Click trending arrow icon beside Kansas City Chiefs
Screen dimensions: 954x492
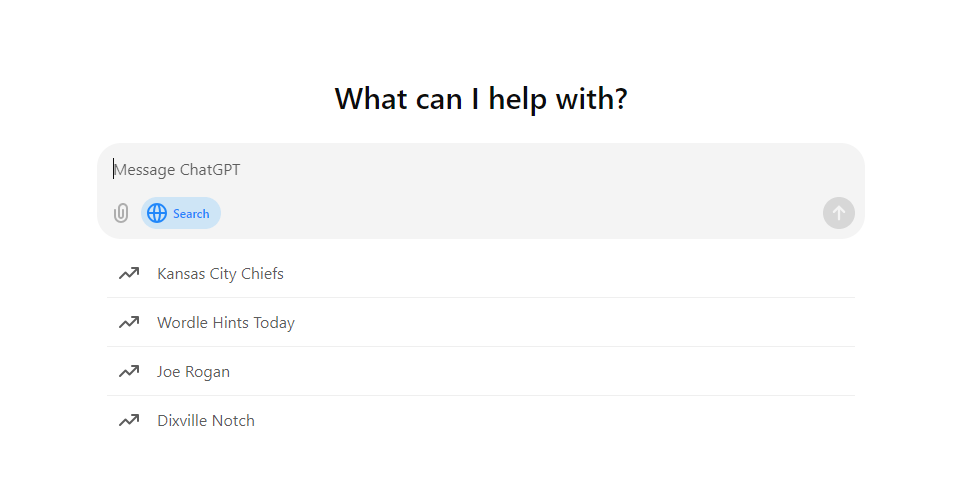tap(129, 273)
